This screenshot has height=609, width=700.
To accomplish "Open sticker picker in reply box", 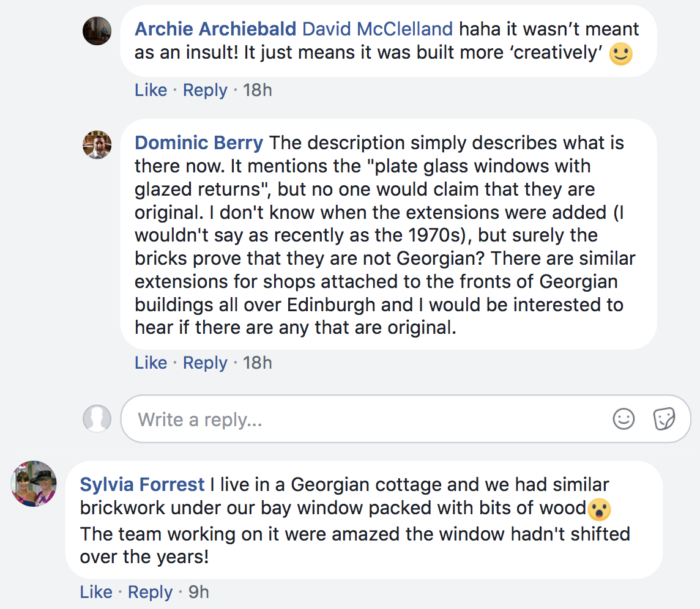I will click(x=664, y=419).
